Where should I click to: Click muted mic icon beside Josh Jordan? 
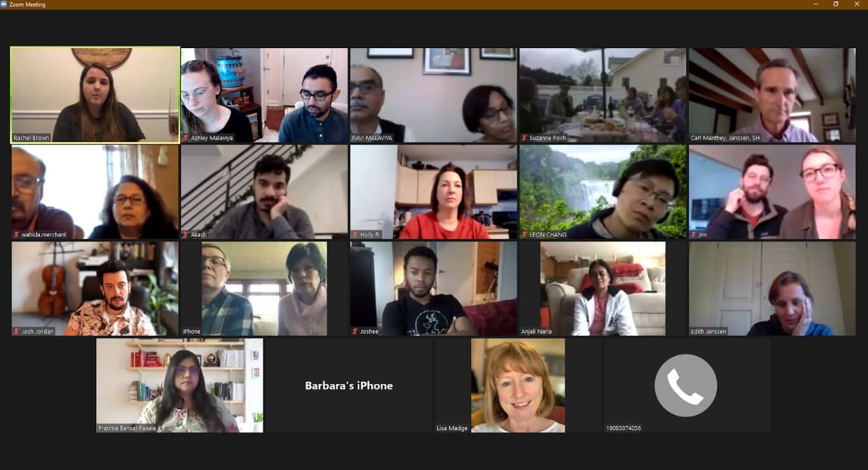click(x=17, y=331)
